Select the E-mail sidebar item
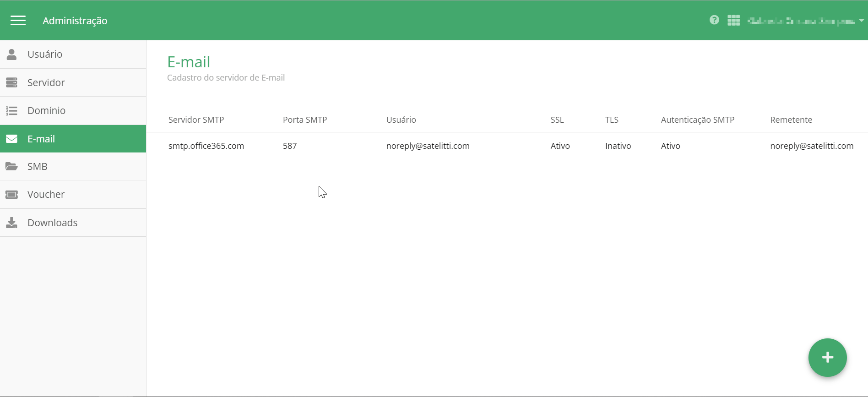The image size is (868, 397). (x=41, y=139)
